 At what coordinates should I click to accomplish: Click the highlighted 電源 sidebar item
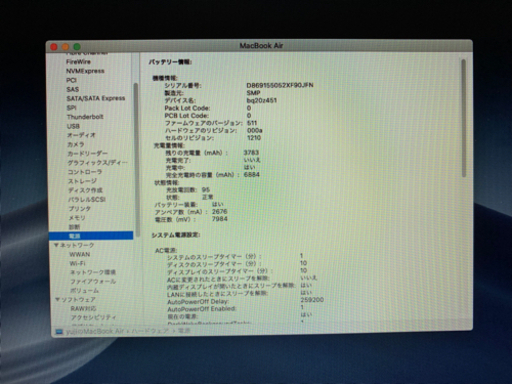[x=91, y=236]
